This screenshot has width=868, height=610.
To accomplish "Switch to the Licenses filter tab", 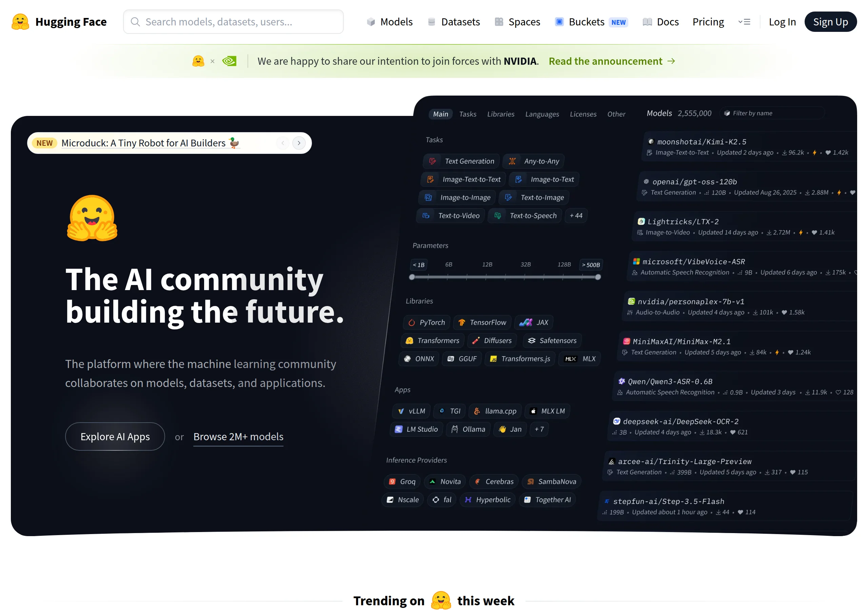I will click(x=583, y=114).
